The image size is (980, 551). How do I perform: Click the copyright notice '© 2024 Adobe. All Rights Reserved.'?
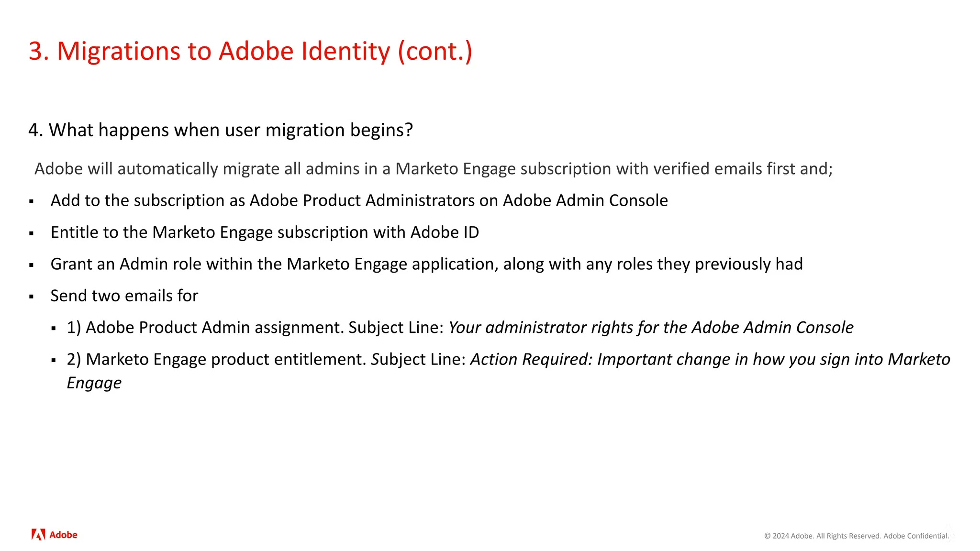click(x=823, y=536)
